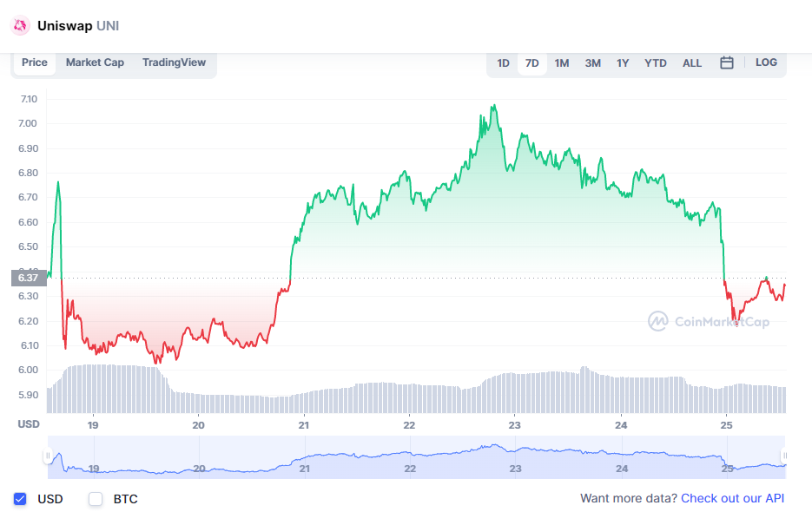Click the 6.00 y-axis price label
Image resolution: width=812 pixels, height=525 pixels.
[x=29, y=370]
